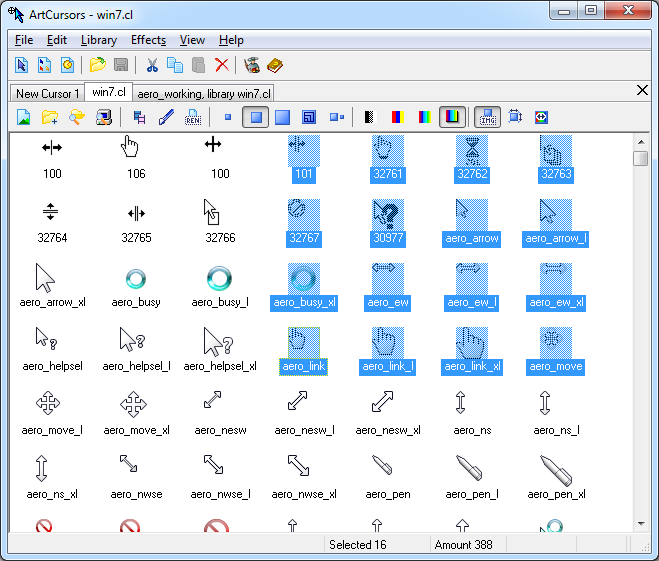Open the Effects menu
659x561 pixels.
148,40
